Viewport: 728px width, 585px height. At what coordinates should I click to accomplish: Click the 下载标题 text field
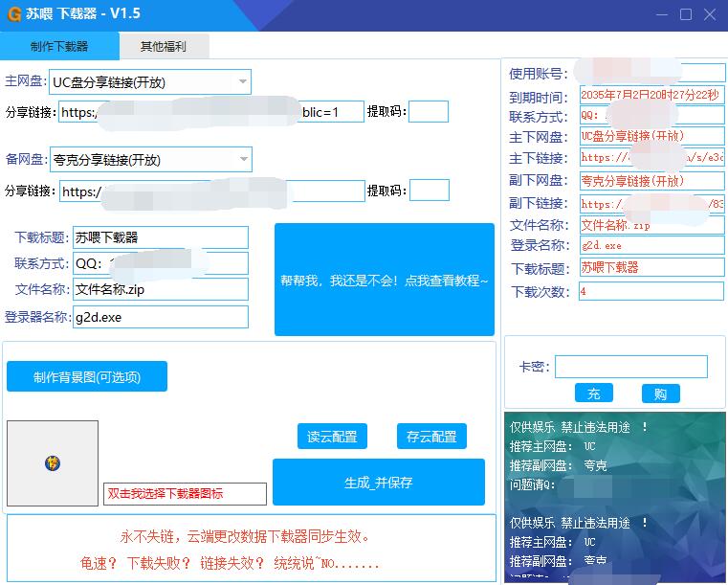[x=160, y=237]
